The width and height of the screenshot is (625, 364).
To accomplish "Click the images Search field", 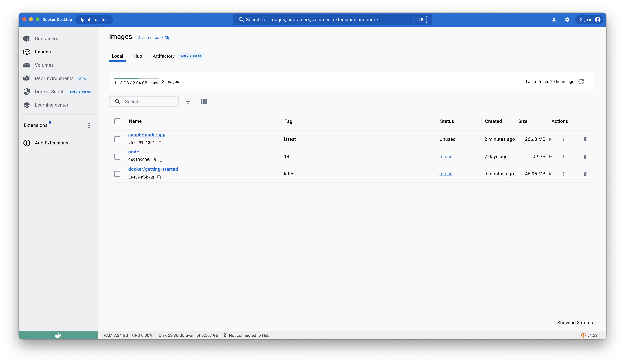I will coord(144,101).
